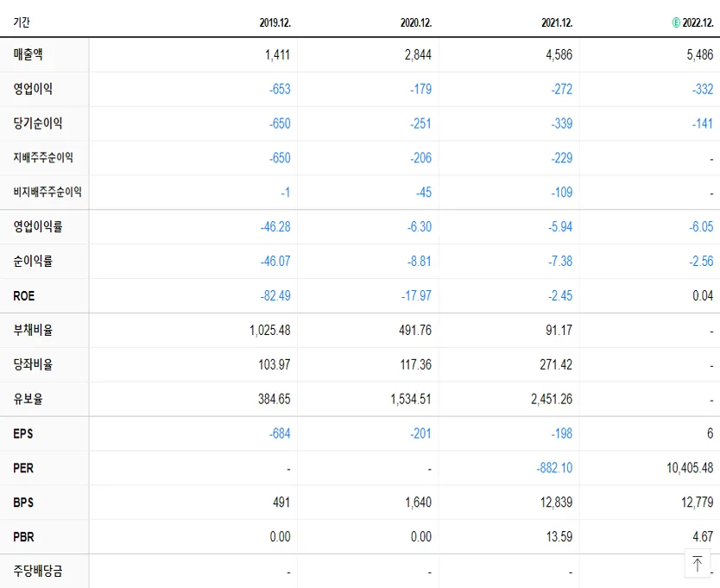This screenshot has width=720, height=588.
Task: Click controlling interest value -229
Action: point(561,158)
